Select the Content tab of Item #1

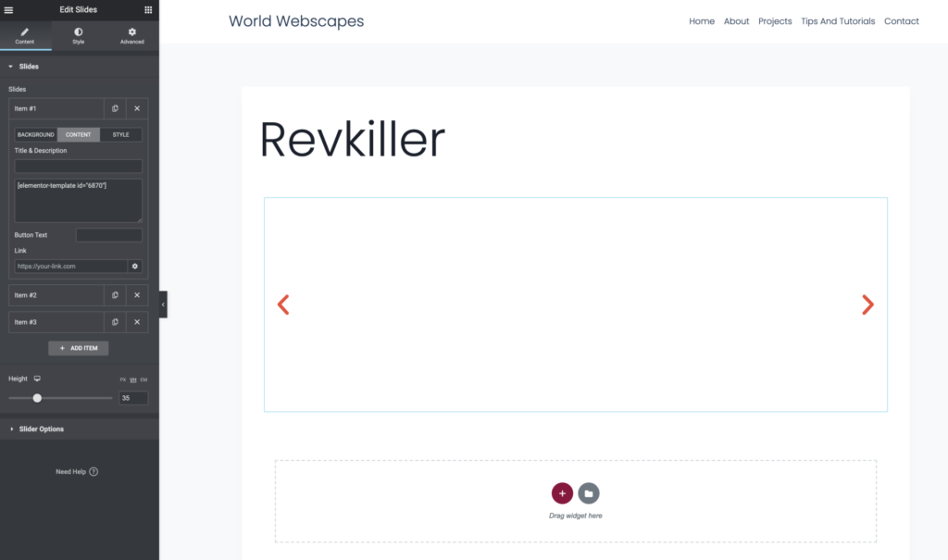(x=79, y=135)
